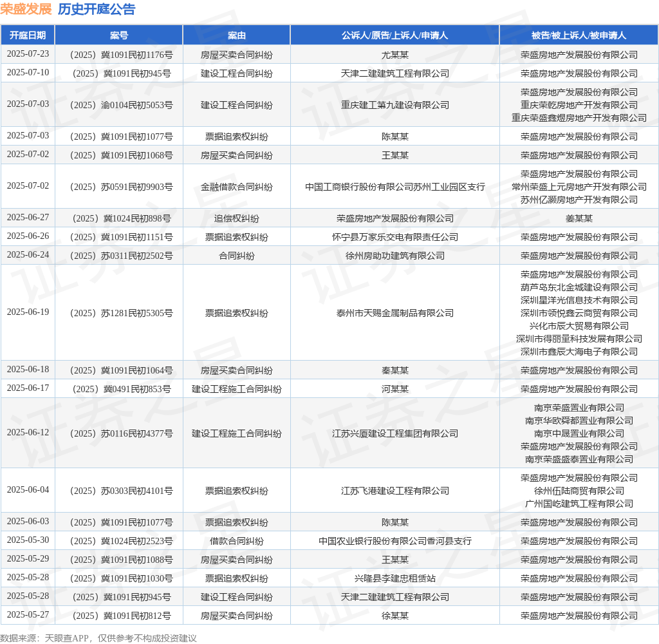The image size is (659, 644).
Task: Select the 案由 column header
Action: pos(237,35)
